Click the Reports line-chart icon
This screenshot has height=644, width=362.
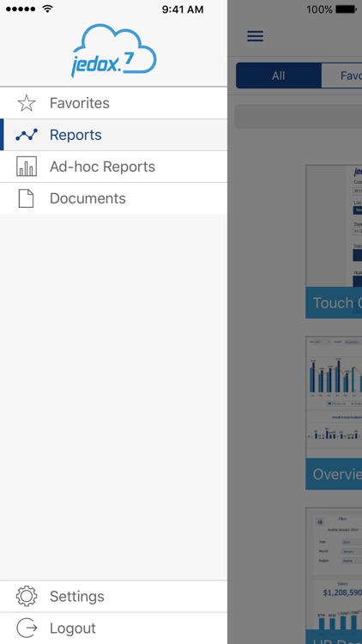click(x=27, y=135)
